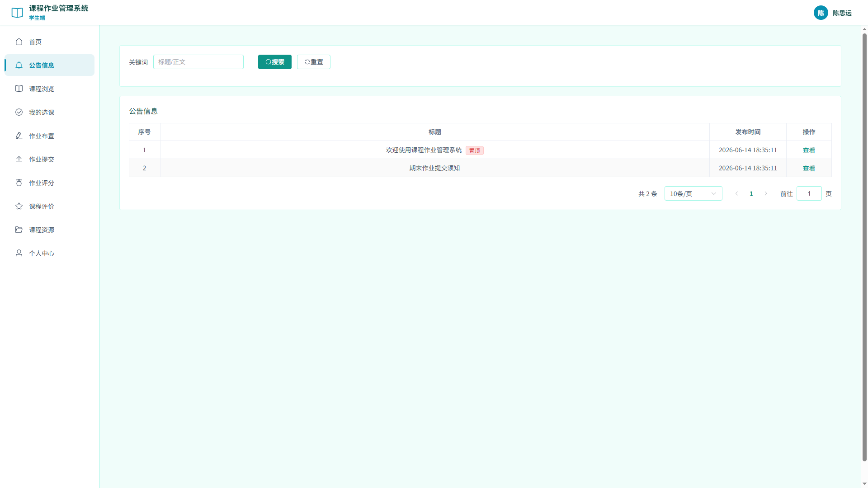
Task: Click the check-circle icon for 我的选课
Action: (19, 112)
